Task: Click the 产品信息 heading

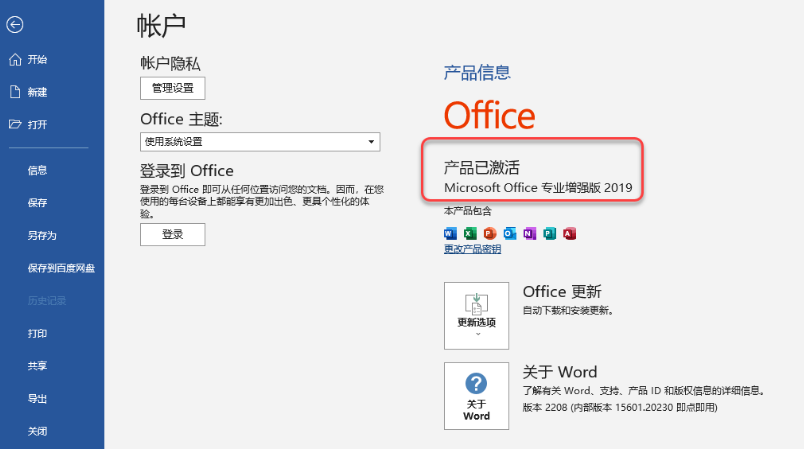Action: [x=477, y=73]
